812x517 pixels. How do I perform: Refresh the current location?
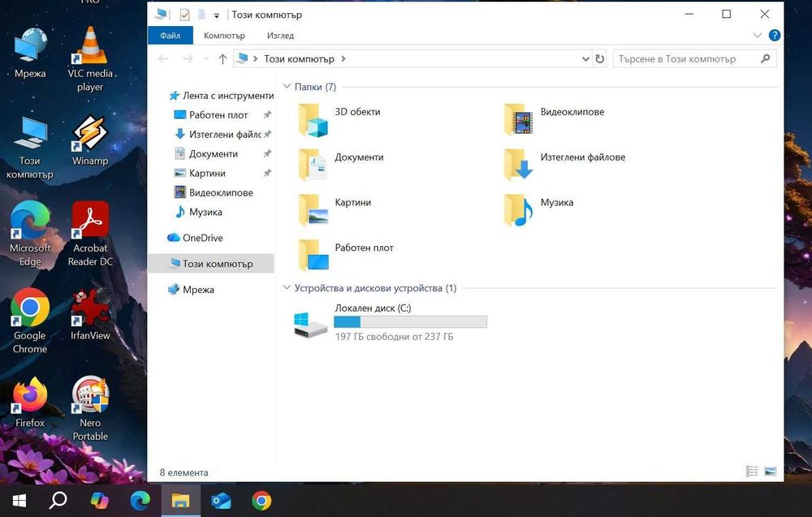point(600,59)
